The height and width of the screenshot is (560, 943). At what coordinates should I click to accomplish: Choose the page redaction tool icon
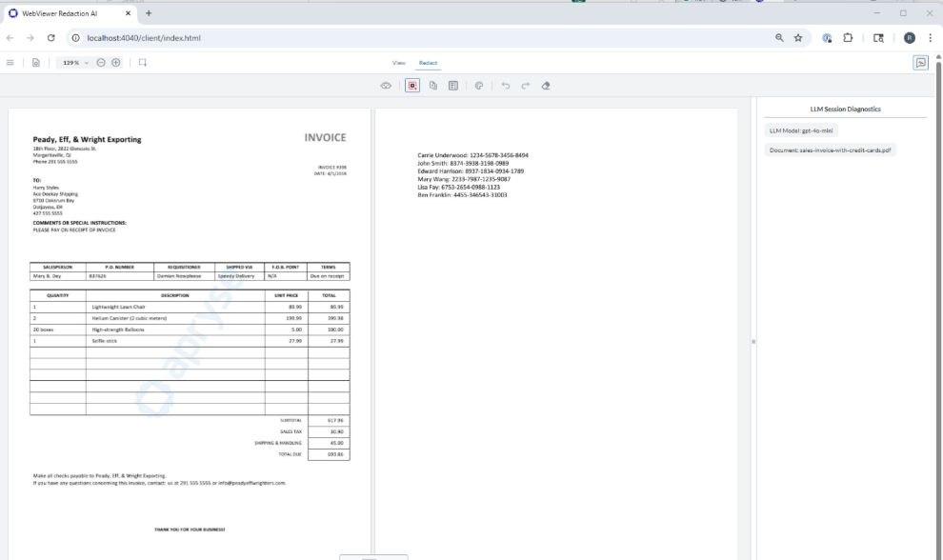coord(433,86)
